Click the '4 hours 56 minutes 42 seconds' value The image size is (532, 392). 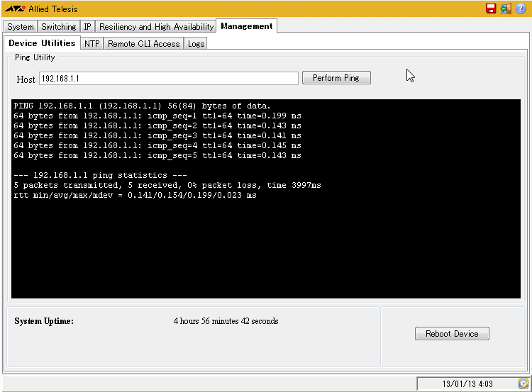[226, 321]
